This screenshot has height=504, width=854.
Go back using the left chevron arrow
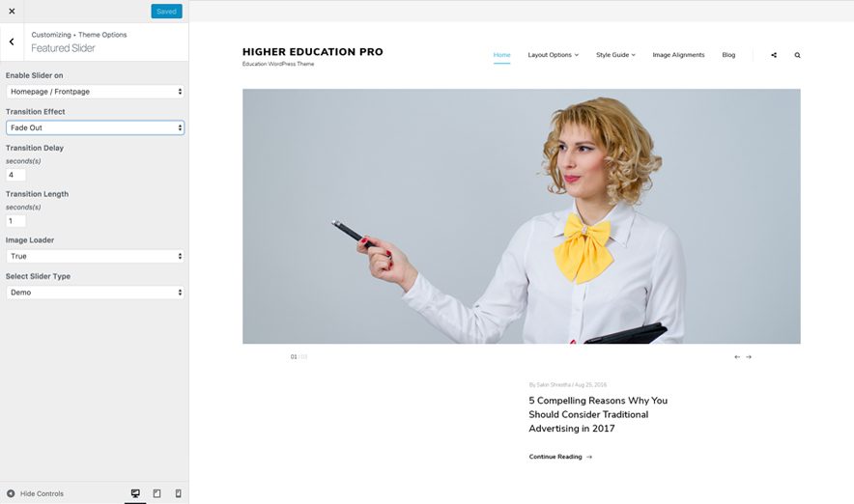coord(12,42)
